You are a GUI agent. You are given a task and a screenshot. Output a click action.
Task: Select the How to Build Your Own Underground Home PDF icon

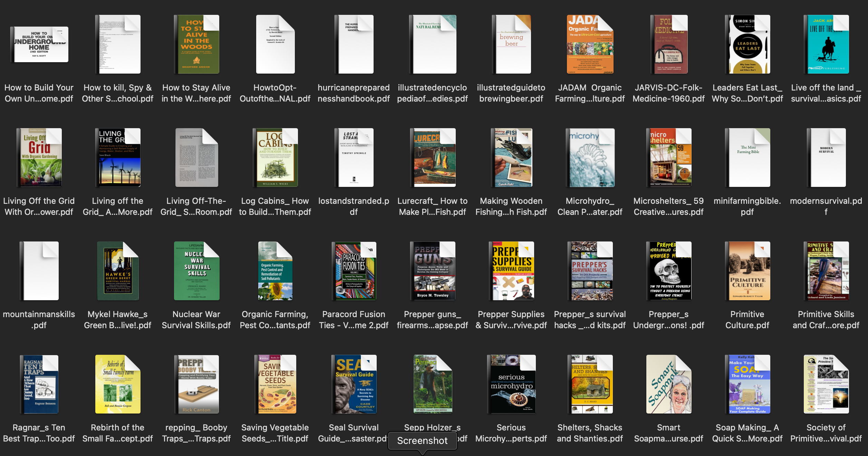pyautogui.click(x=39, y=44)
